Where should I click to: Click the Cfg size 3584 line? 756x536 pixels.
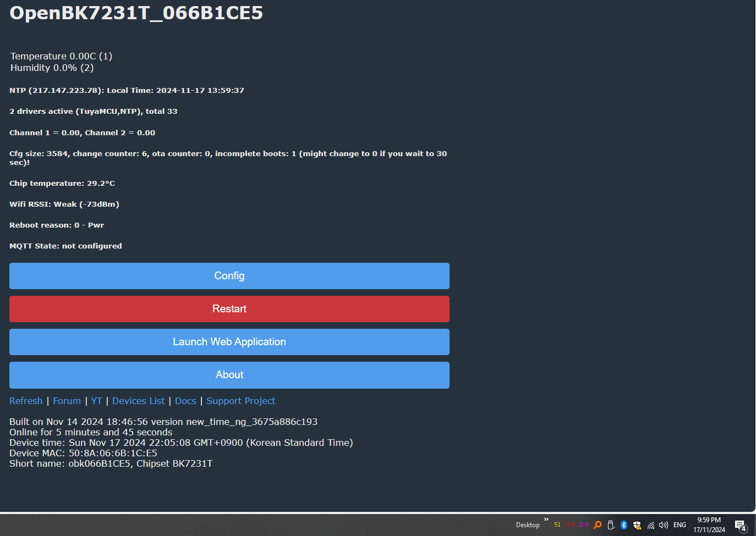(228, 158)
